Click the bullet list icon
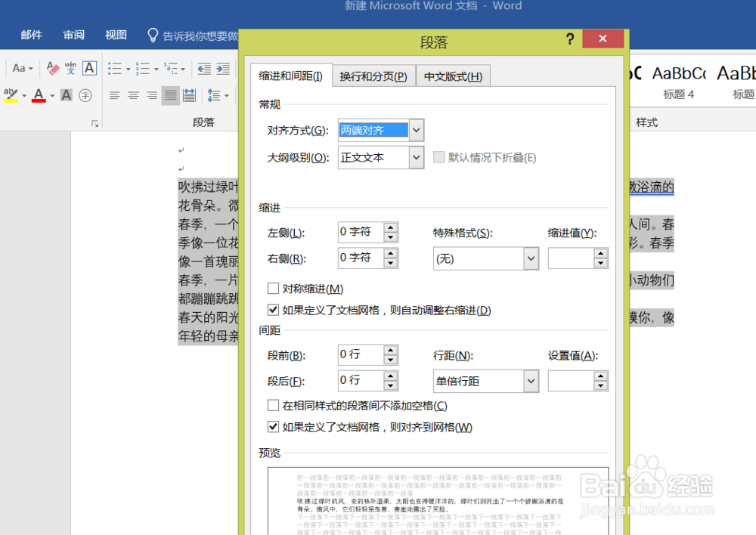The width and height of the screenshot is (756, 535). point(114,69)
